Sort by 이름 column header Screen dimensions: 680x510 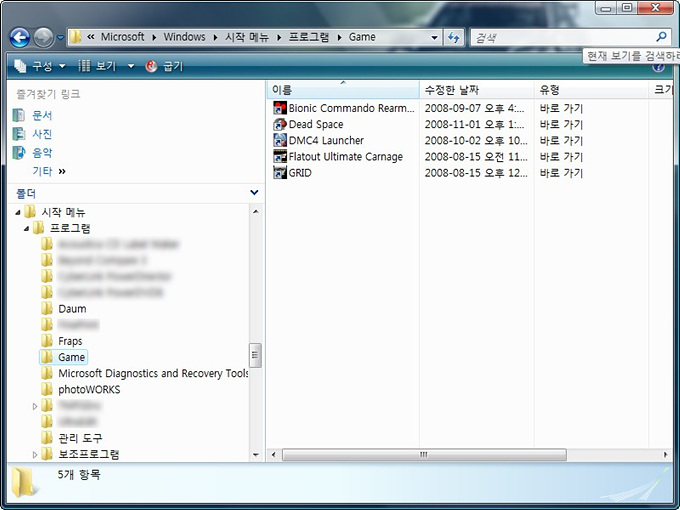click(343, 90)
